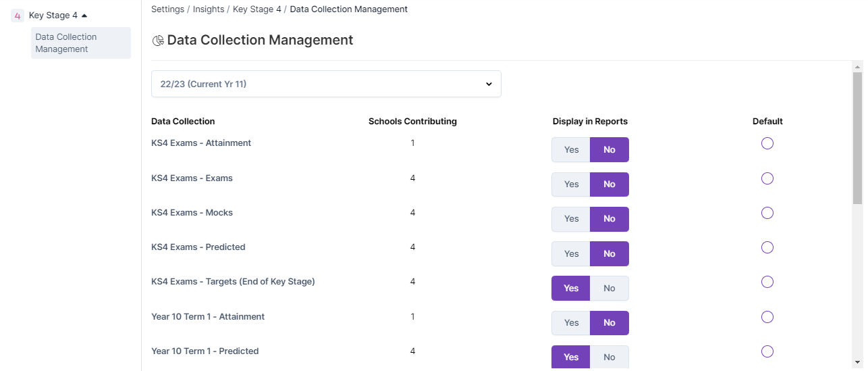Select KS4 Exams - Predicted as default
The height and width of the screenshot is (371, 868).
[x=767, y=247]
